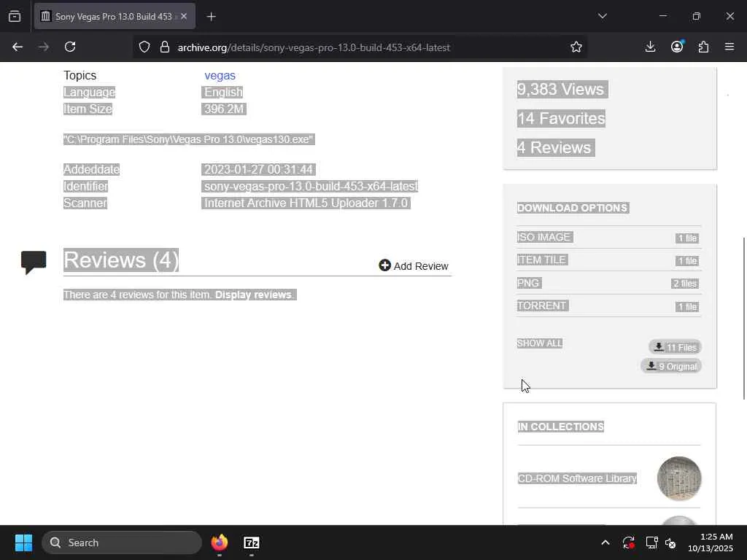Reload the current page

70,47
